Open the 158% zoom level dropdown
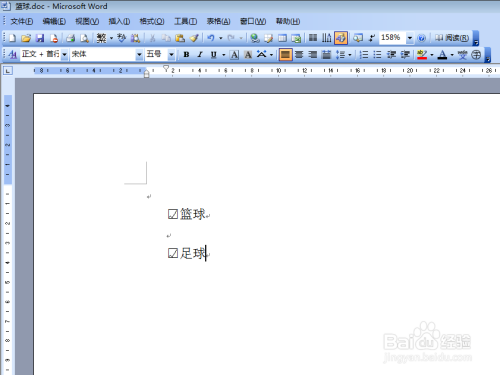Viewport: 500px width, 375px height. (410, 38)
